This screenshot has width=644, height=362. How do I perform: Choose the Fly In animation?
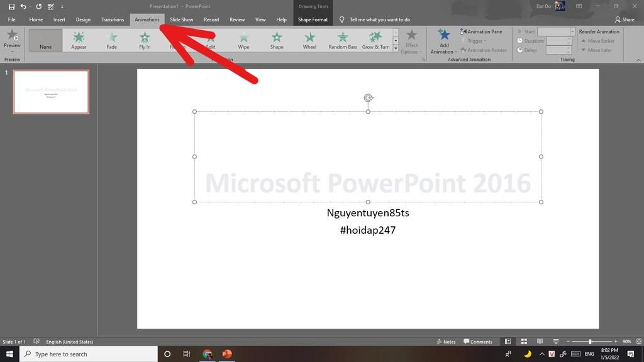tap(145, 41)
